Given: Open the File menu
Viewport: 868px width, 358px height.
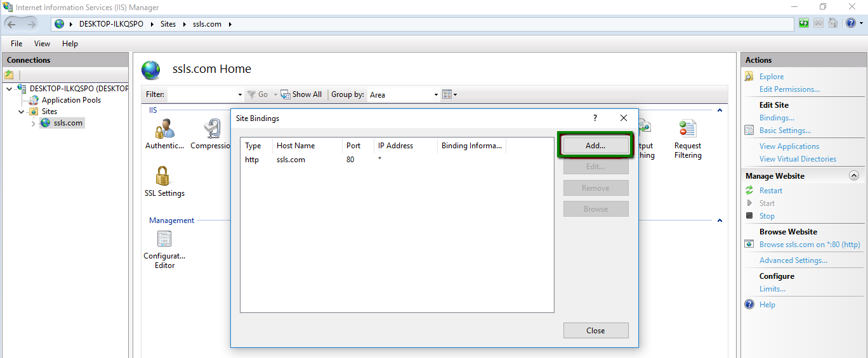Looking at the screenshot, I should 16,44.
